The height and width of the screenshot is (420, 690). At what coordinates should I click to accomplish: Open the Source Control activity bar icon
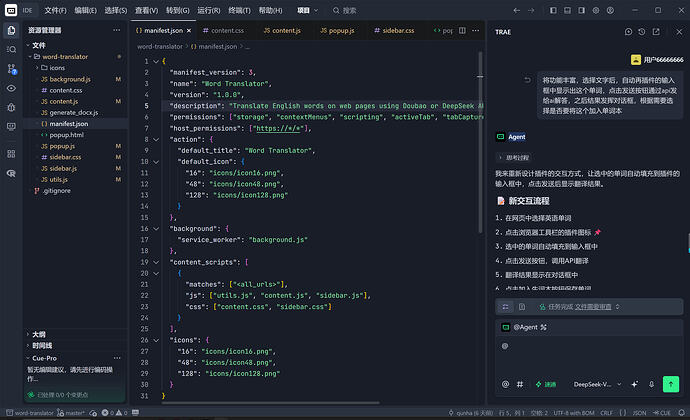pos(12,69)
